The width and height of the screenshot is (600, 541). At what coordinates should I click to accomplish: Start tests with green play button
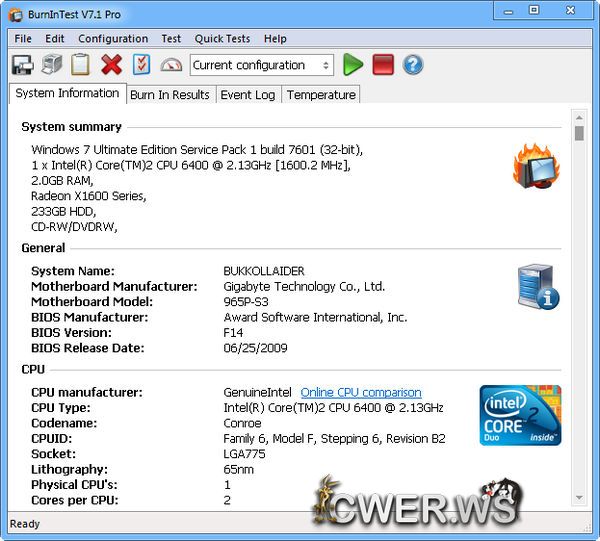coord(352,65)
